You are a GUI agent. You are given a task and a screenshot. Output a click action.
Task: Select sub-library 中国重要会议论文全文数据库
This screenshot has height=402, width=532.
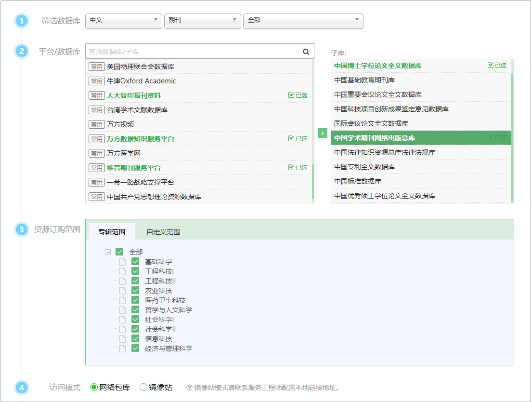[x=421, y=94]
